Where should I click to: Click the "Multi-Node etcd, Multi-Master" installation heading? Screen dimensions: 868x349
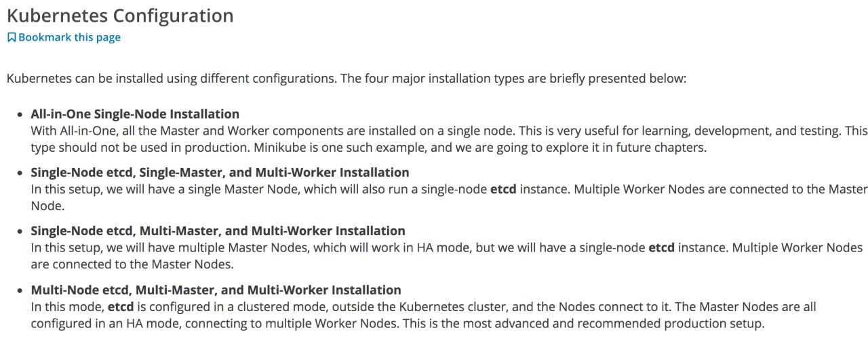(x=216, y=290)
